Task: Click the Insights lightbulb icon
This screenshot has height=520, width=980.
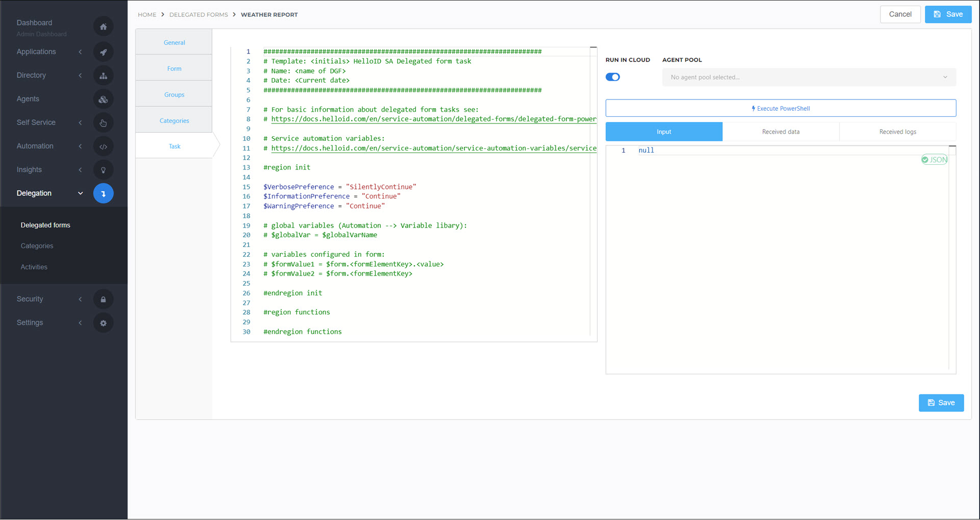Action: 103,170
